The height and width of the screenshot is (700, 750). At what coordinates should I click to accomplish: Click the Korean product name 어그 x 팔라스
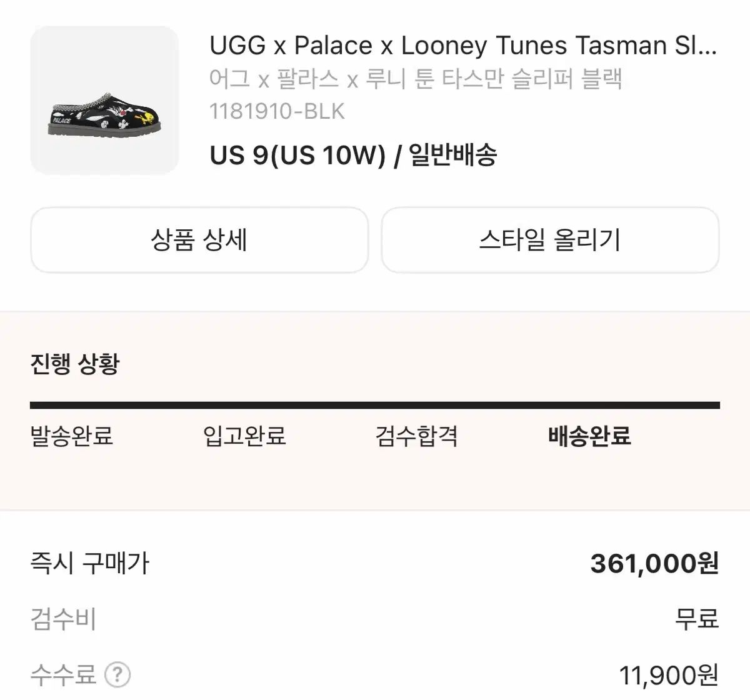(416, 79)
